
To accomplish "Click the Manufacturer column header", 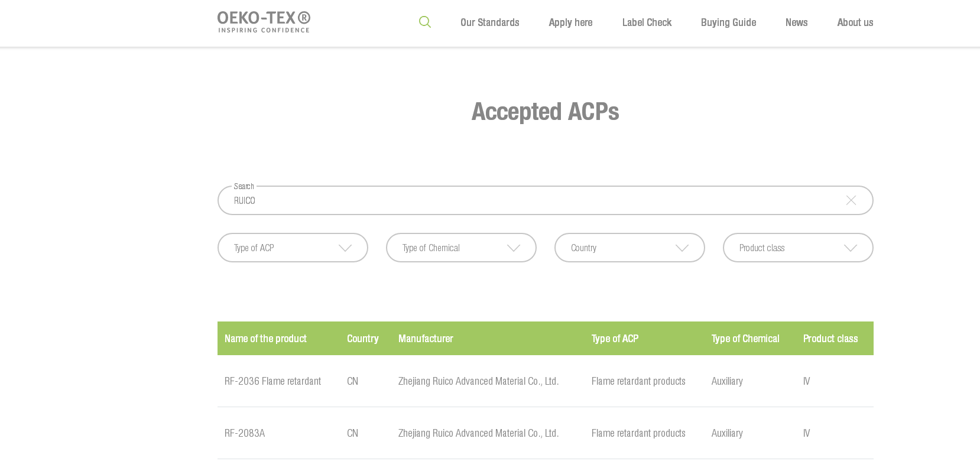I will click(426, 339).
